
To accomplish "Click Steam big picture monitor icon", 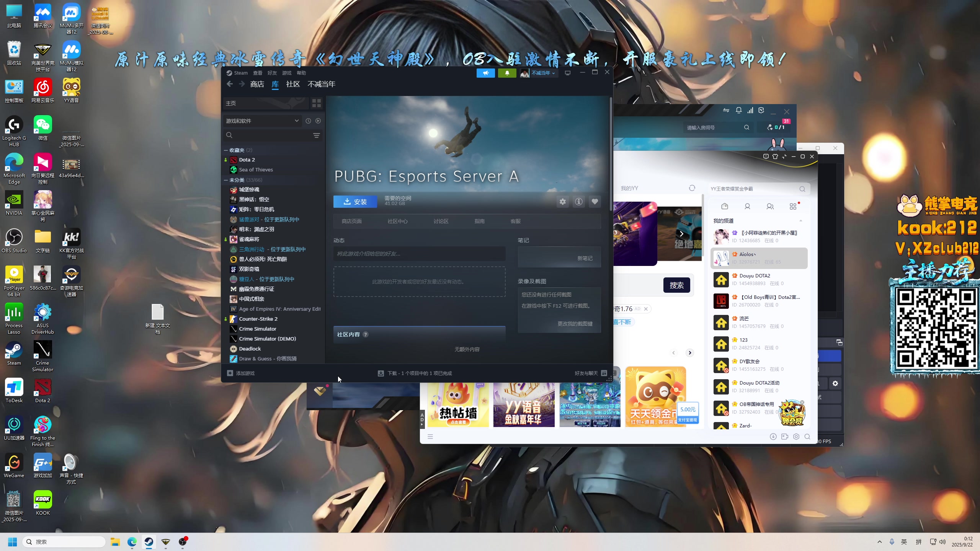I will (x=568, y=73).
